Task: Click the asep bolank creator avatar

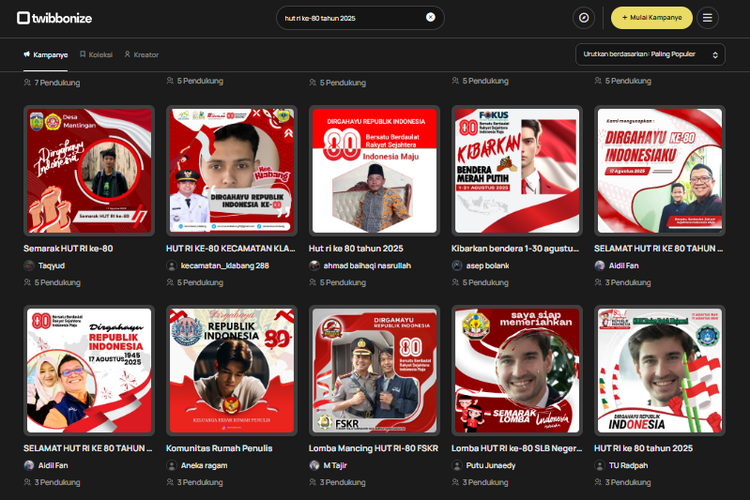Action: [457, 265]
